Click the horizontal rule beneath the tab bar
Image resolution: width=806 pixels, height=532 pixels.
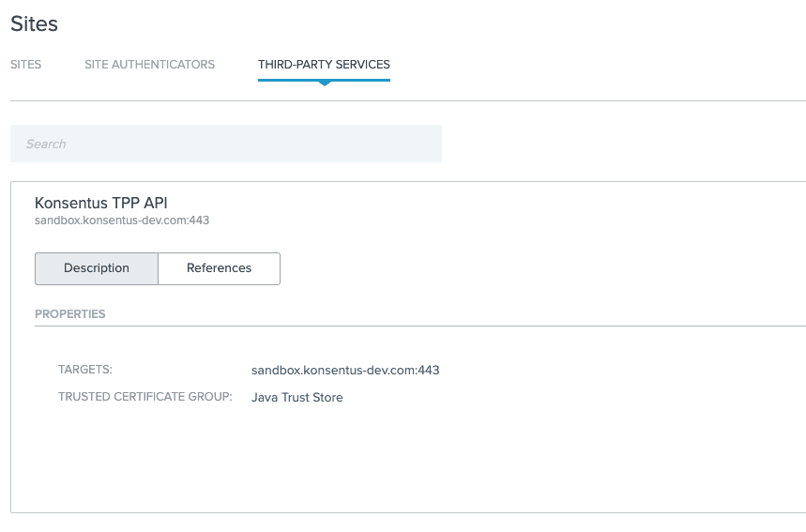(408, 100)
